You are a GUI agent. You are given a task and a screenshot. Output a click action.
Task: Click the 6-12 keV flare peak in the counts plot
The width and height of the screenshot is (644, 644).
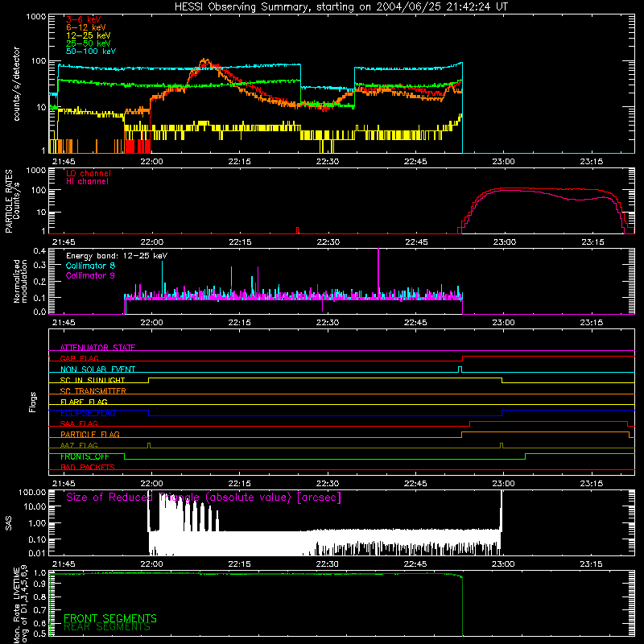(x=204, y=62)
